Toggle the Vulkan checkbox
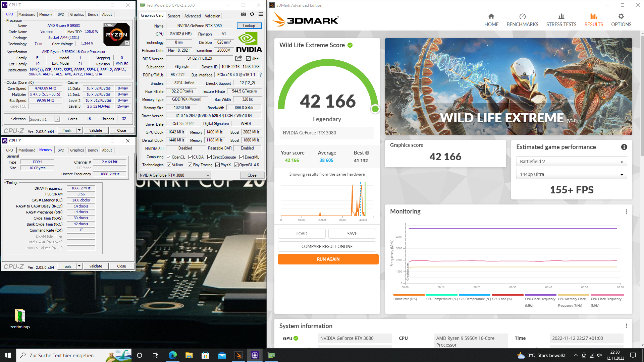The width and height of the screenshot is (644, 362). pos(169,165)
